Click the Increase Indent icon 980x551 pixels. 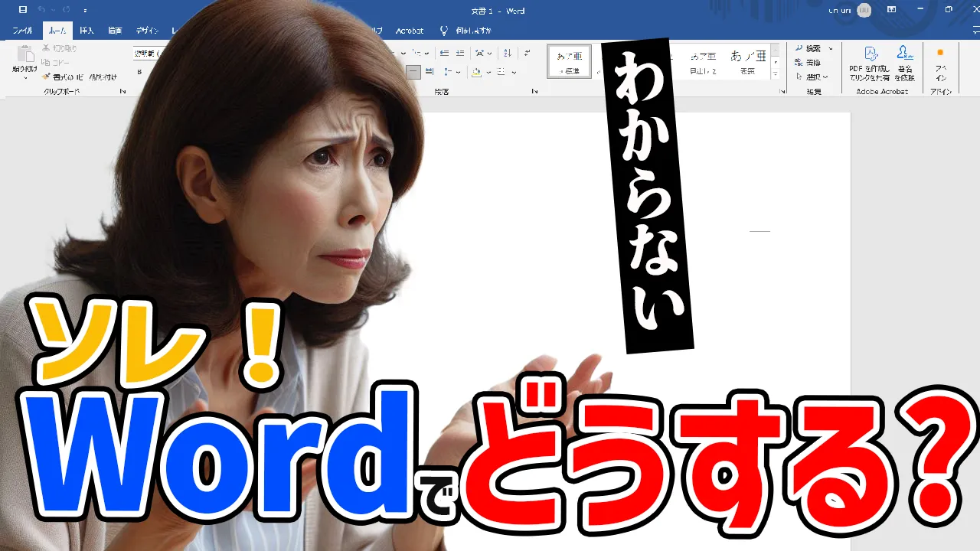pos(460,53)
